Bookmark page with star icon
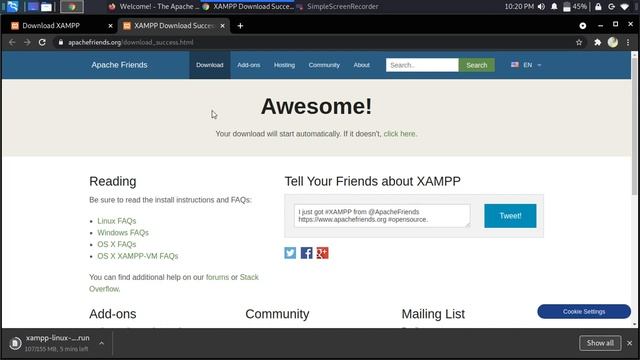 [579, 42]
